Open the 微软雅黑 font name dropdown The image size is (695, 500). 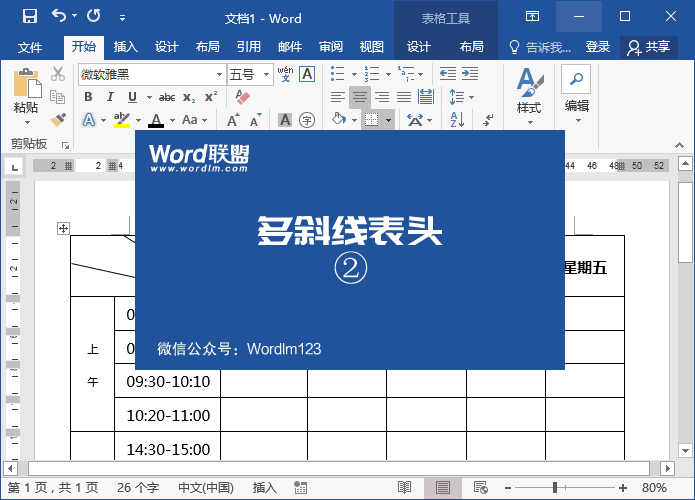click(219, 74)
